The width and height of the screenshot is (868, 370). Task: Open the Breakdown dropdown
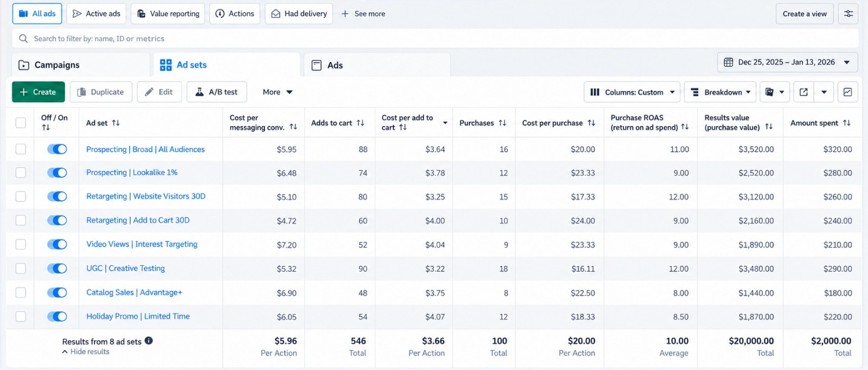721,92
